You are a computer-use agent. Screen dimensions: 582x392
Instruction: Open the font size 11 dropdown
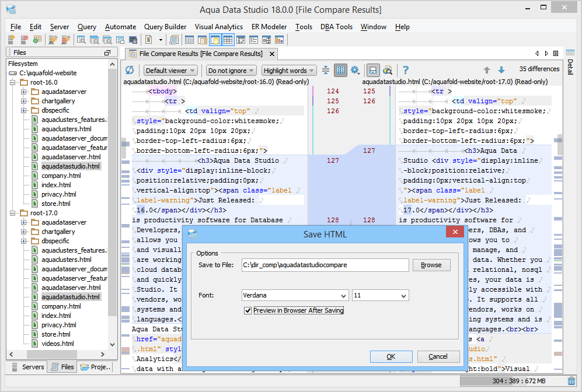[x=381, y=295]
